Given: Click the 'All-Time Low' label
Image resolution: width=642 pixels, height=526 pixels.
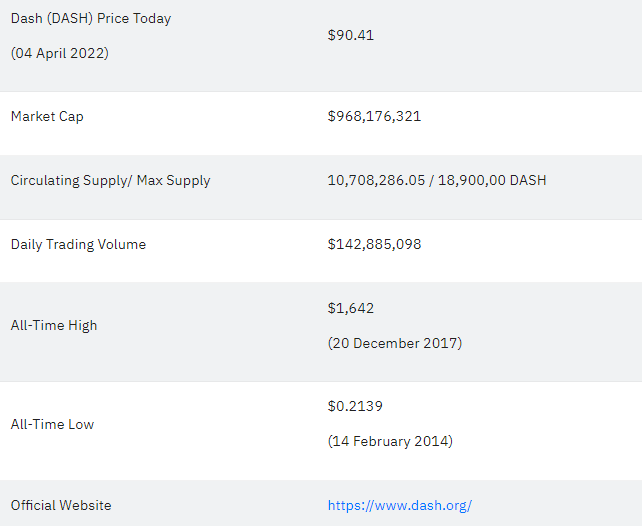Looking at the screenshot, I should point(52,424).
